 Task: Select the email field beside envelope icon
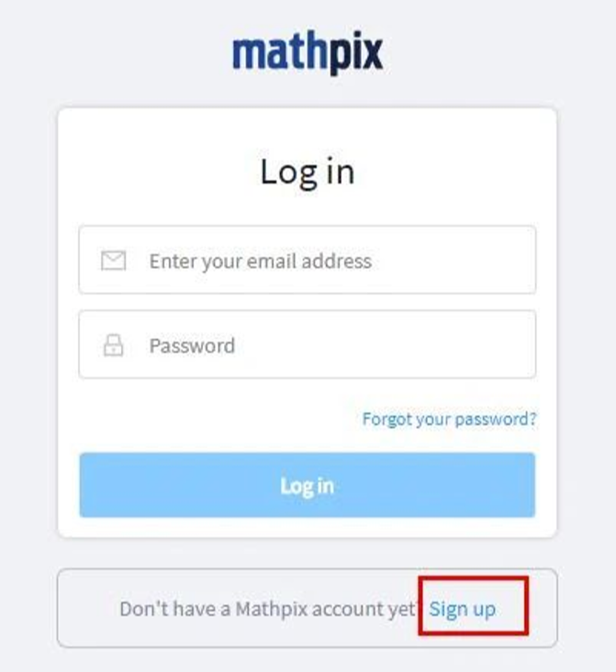pyautogui.click(x=308, y=260)
